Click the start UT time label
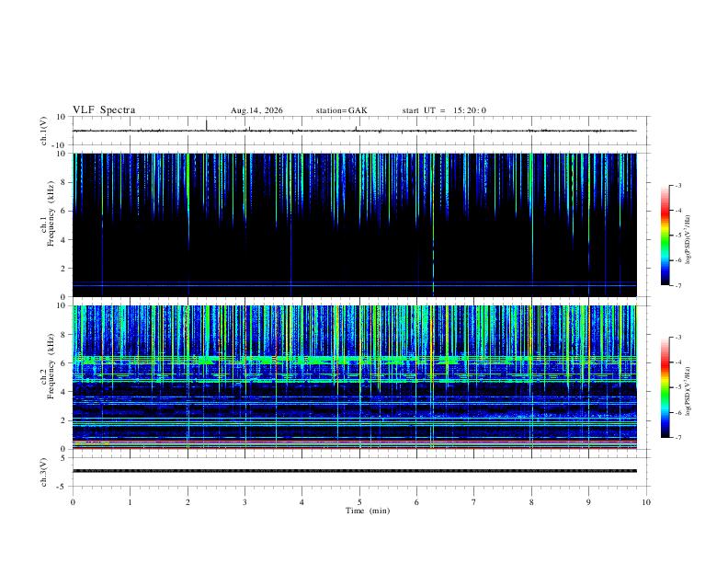The width and height of the screenshot is (728, 563). [x=444, y=110]
